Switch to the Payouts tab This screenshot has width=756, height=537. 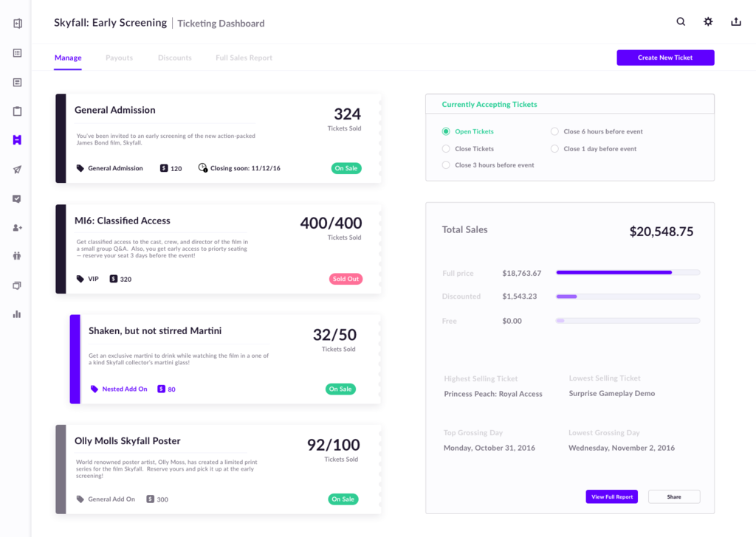[x=119, y=58]
